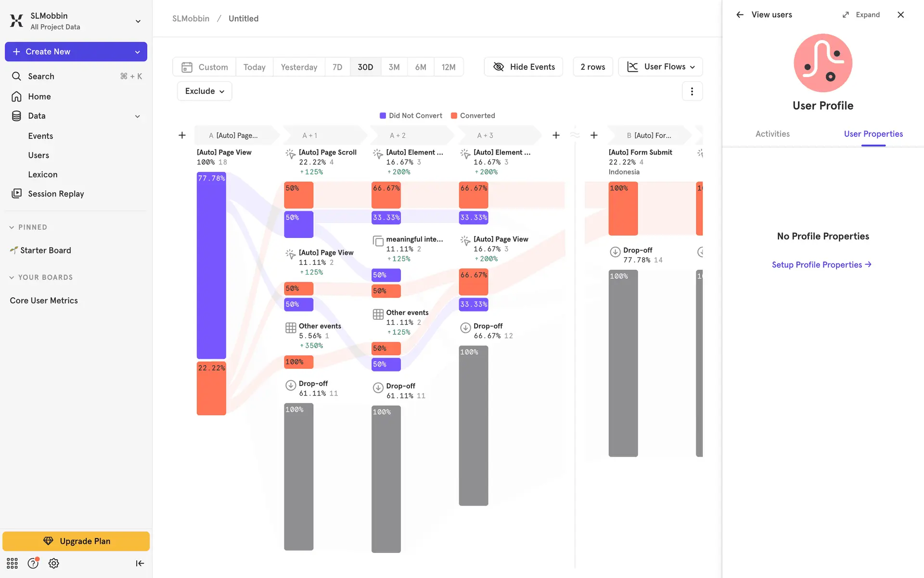Click the plus icon before step A
Image resolution: width=924 pixels, height=578 pixels.
click(182, 135)
